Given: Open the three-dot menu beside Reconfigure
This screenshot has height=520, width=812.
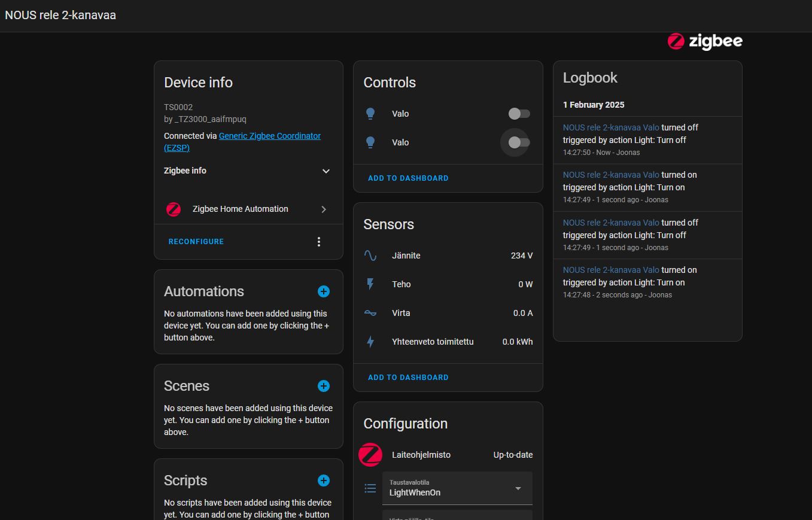Looking at the screenshot, I should (319, 242).
